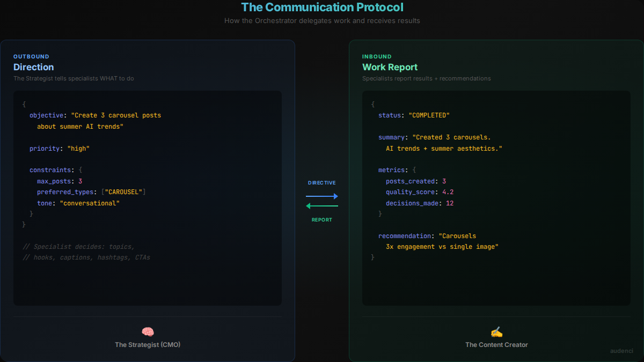
Task: Click "The Strategist (CMO)" label
Action: point(148,345)
